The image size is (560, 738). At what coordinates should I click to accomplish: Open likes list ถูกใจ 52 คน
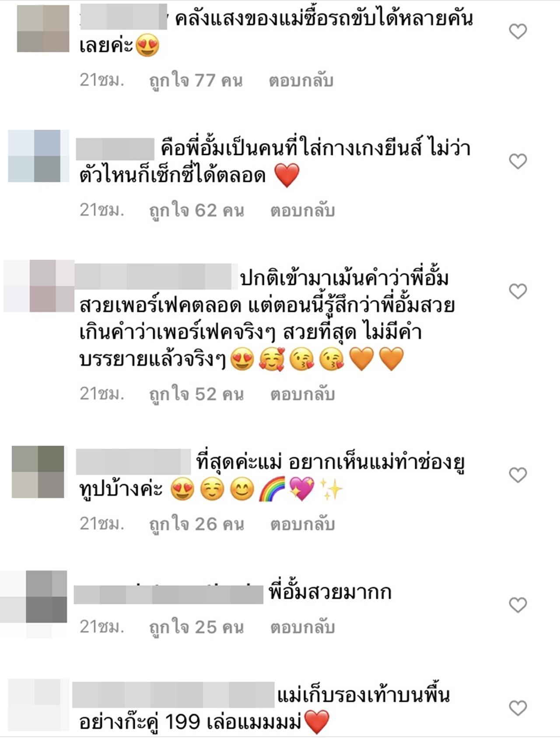(196, 395)
